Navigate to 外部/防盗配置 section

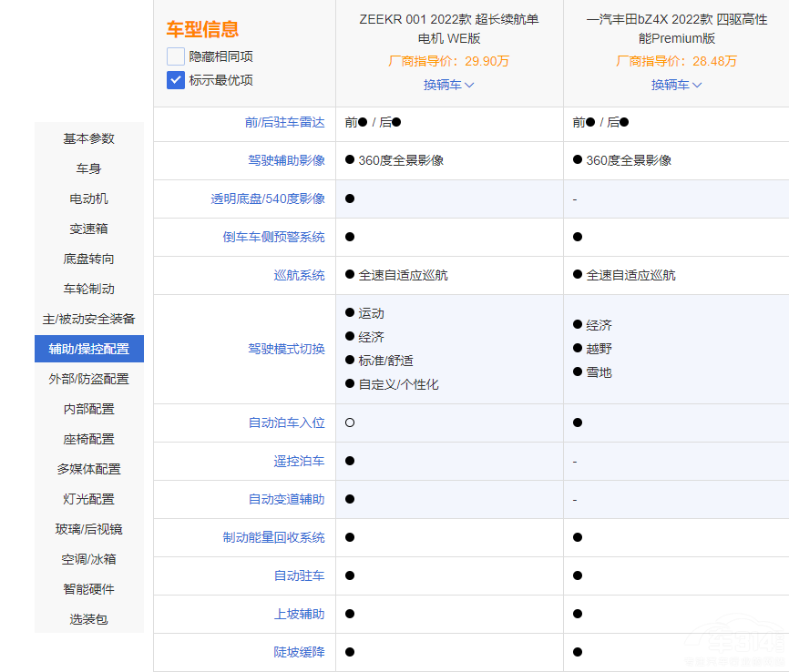pyautogui.click(x=89, y=379)
